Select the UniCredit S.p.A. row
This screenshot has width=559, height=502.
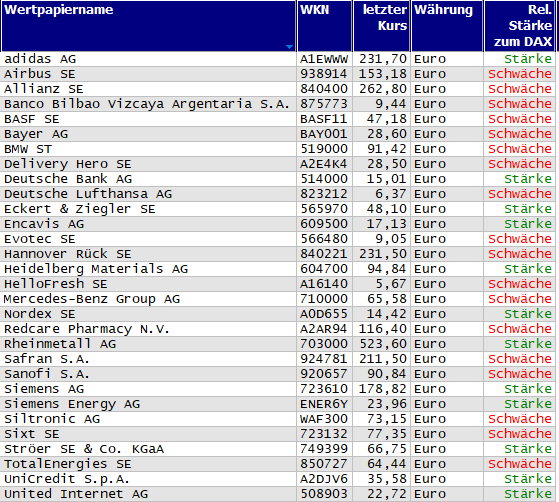(x=278, y=479)
